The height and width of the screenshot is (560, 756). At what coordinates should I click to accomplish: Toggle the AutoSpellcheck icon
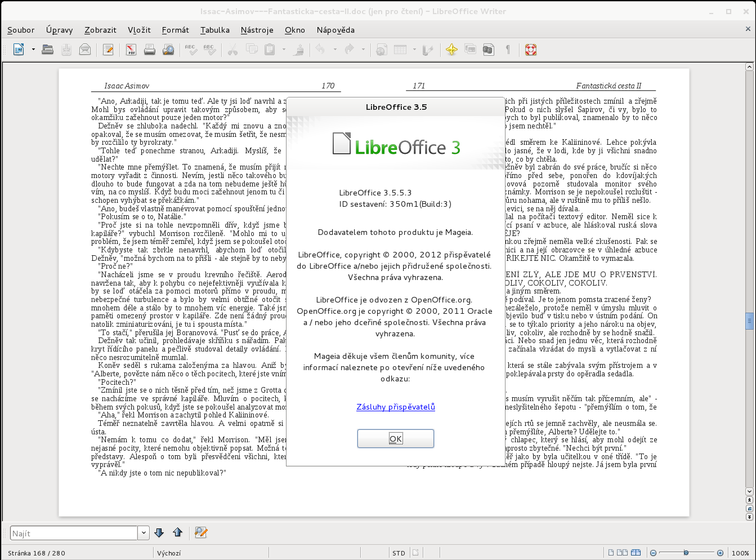pyautogui.click(x=209, y=50)
